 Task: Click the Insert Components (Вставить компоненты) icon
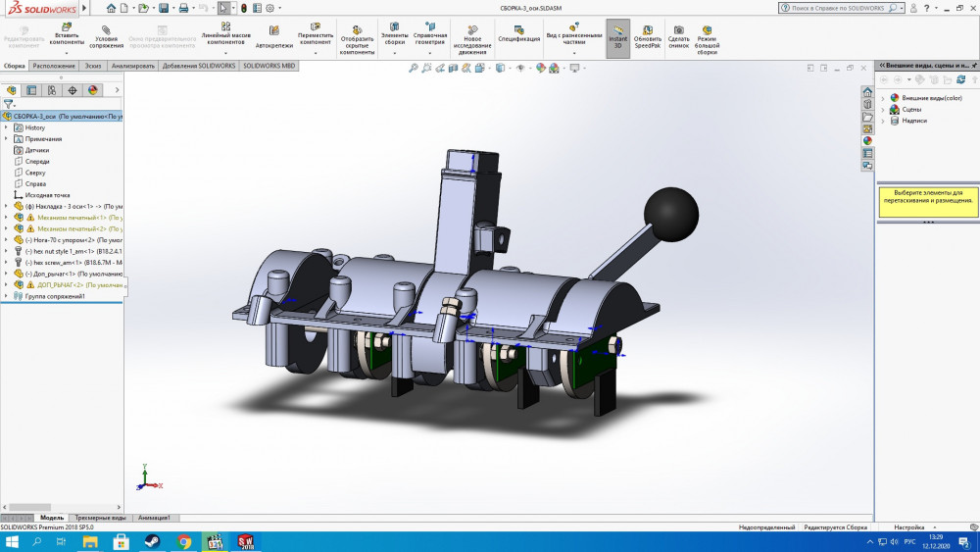[x=67, y=28]
